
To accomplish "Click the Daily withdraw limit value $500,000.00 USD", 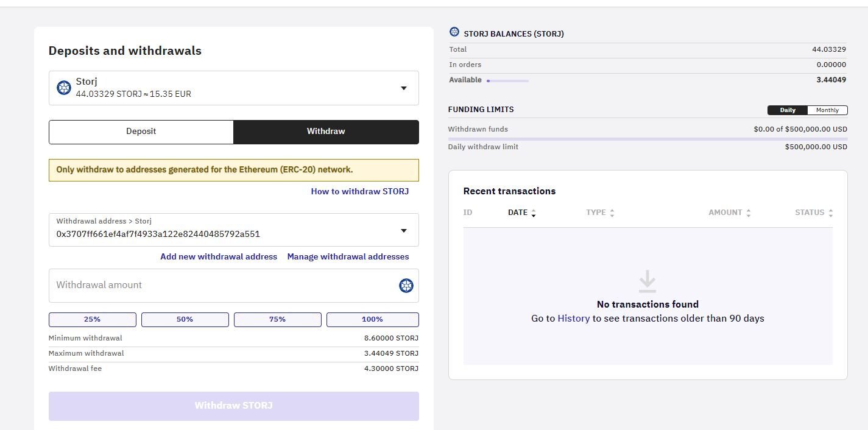I will [x=816, y=147].
